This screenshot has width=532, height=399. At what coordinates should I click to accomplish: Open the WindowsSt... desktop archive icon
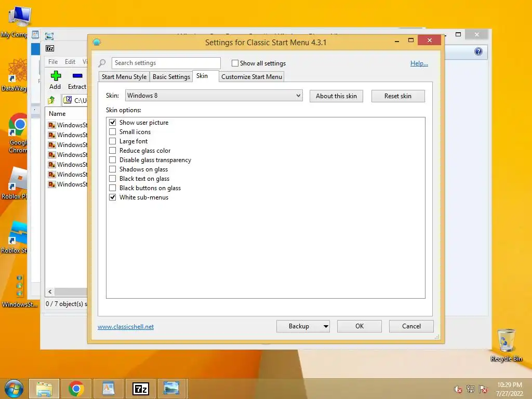click(x=19, y=291)
